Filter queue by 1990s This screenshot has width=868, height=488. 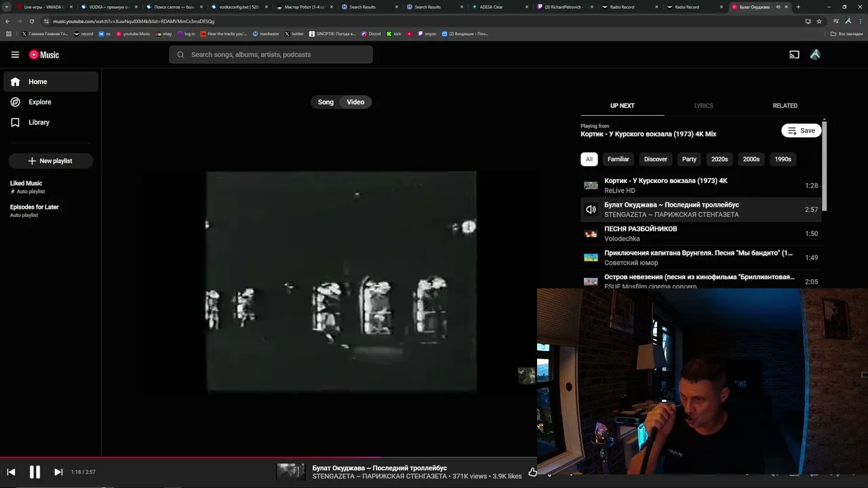click(x=783, y=159)
